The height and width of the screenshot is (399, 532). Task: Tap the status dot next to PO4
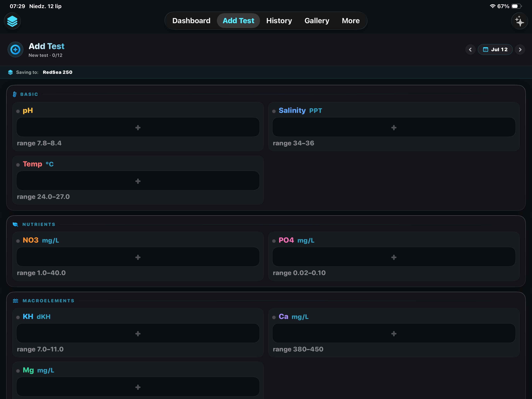274,241
